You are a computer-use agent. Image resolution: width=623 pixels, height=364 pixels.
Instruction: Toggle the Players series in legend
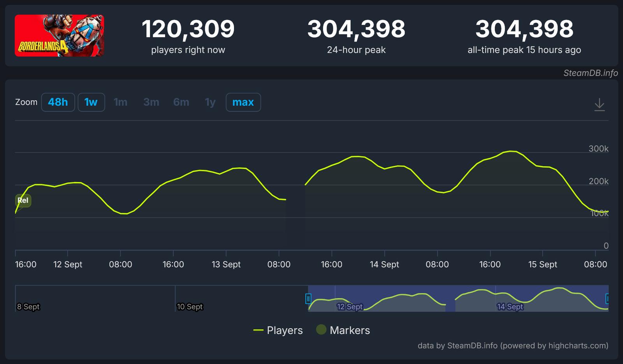coord(278,330)
